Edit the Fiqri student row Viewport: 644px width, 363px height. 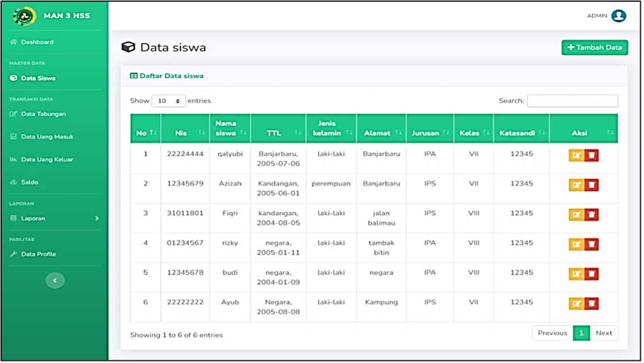576,215
